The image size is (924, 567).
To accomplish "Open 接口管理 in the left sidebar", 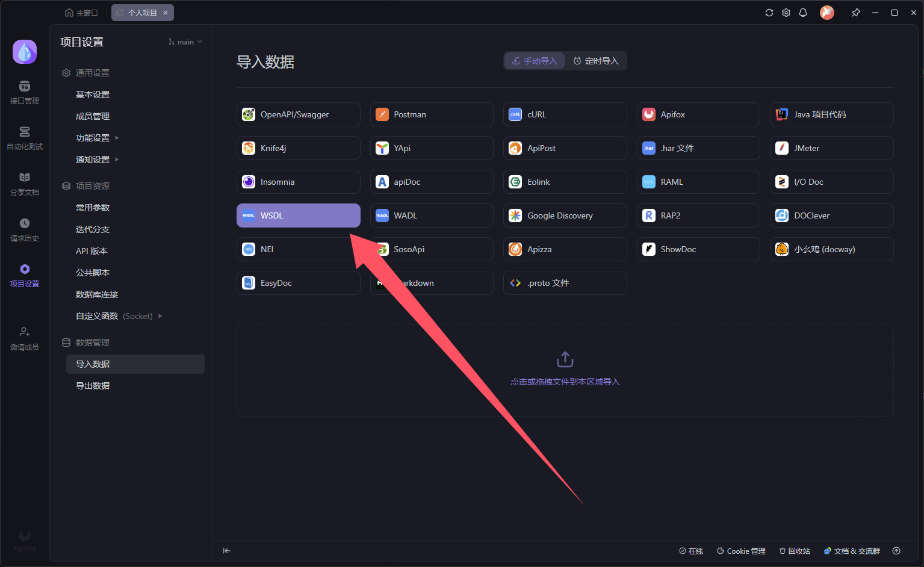I will (x=24, y=93).
